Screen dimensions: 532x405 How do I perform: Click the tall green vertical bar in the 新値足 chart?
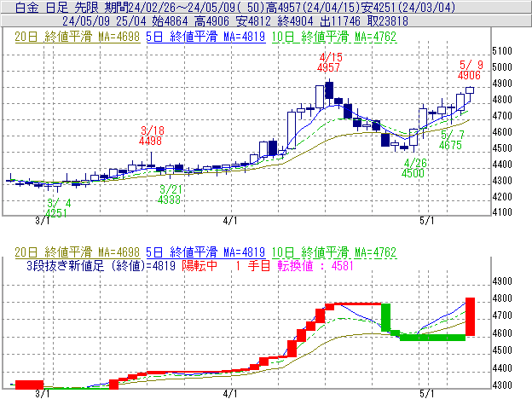coord(385,317)
